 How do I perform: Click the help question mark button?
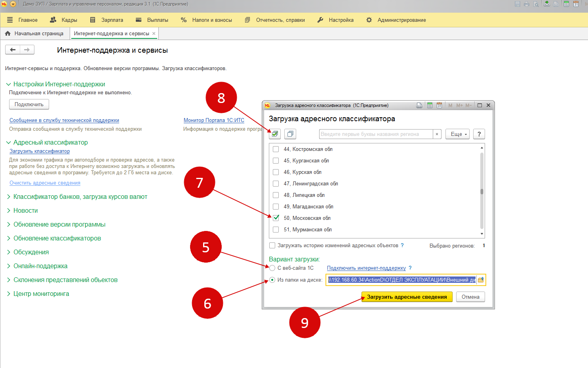[479, 134]
